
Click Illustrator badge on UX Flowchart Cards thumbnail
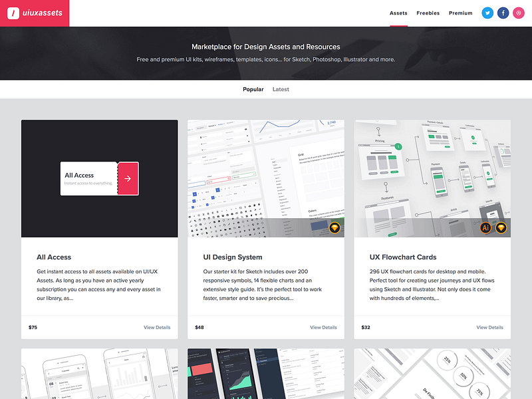485,227
